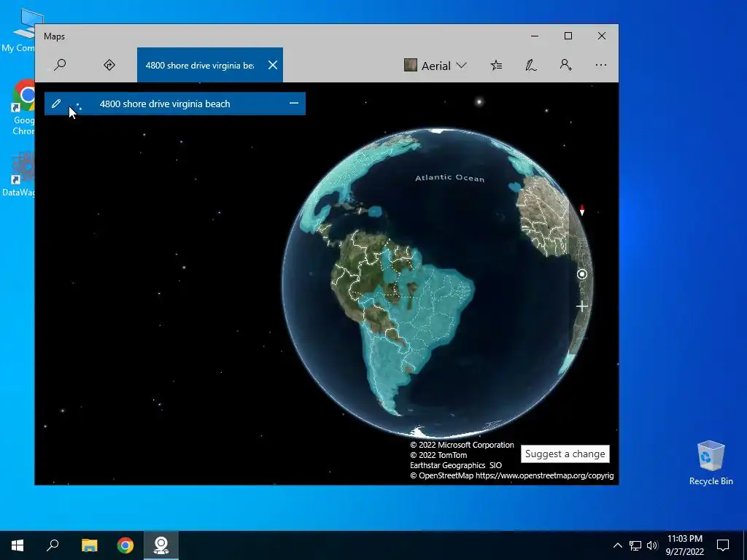Close the Maps window
Screen dimensions: 747x560
tap(602, 36)
